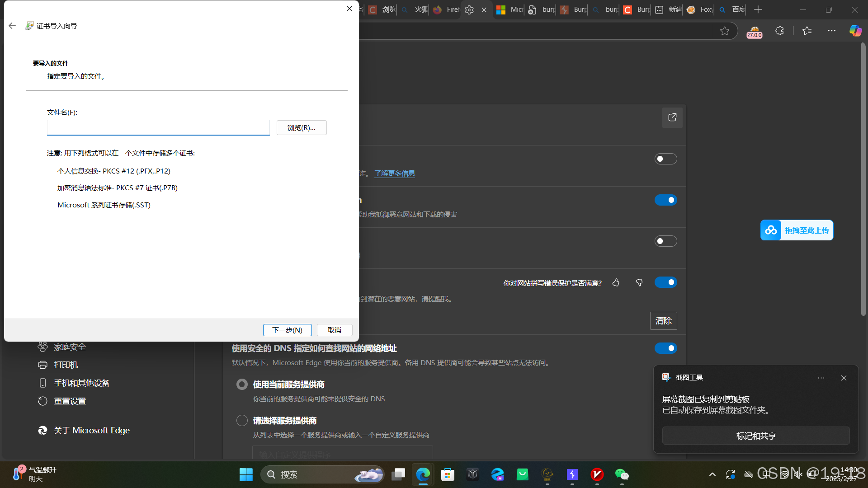Click the thumbs up feedback icon
The image size is (868, 488).
(x=616, y=283)
